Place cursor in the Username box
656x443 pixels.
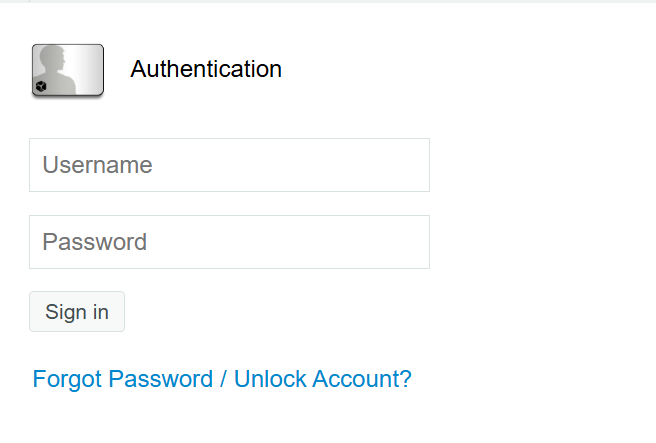point(229,165)
